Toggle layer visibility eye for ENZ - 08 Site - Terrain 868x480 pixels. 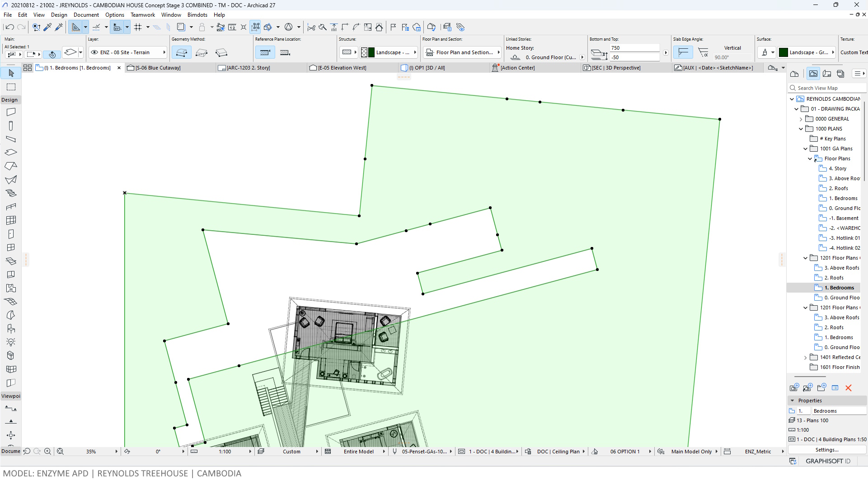(94, 52)
